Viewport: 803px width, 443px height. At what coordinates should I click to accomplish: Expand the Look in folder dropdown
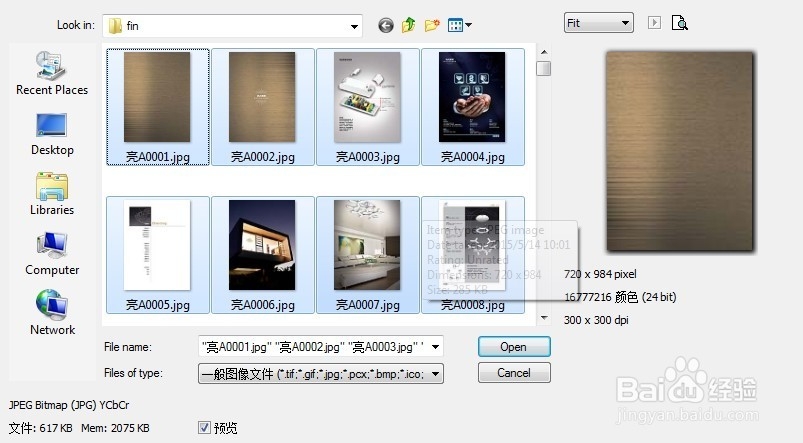(354, 26)
